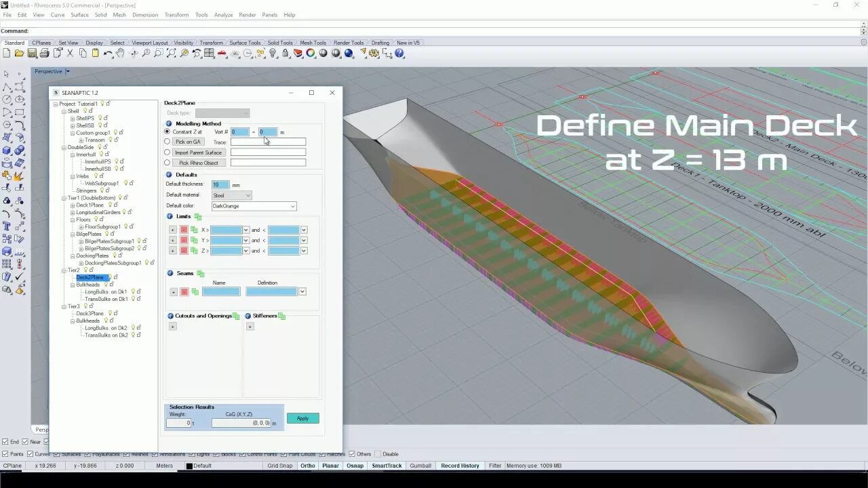Screen dimensions: 868x488
Task: Select the radio button before Pick Rhino Object
Action: [167, 163]
